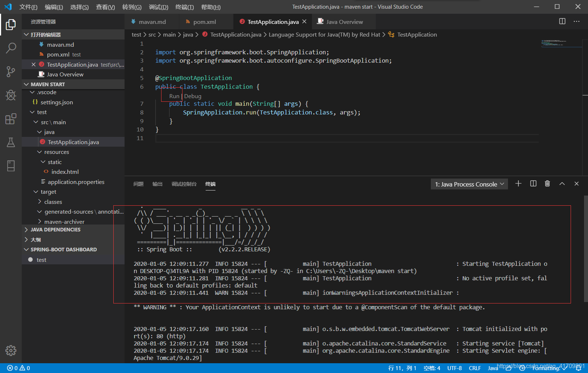Switch to the 输出 panel tab
The height and width of the screenshot is (373, 588).
(x=157, y=184)
